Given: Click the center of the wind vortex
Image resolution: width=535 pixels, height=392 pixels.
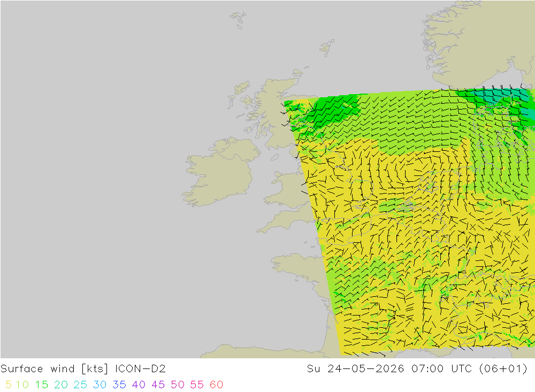Looking at the screenshot, I should pyautogui.click(x=414, y=172).
